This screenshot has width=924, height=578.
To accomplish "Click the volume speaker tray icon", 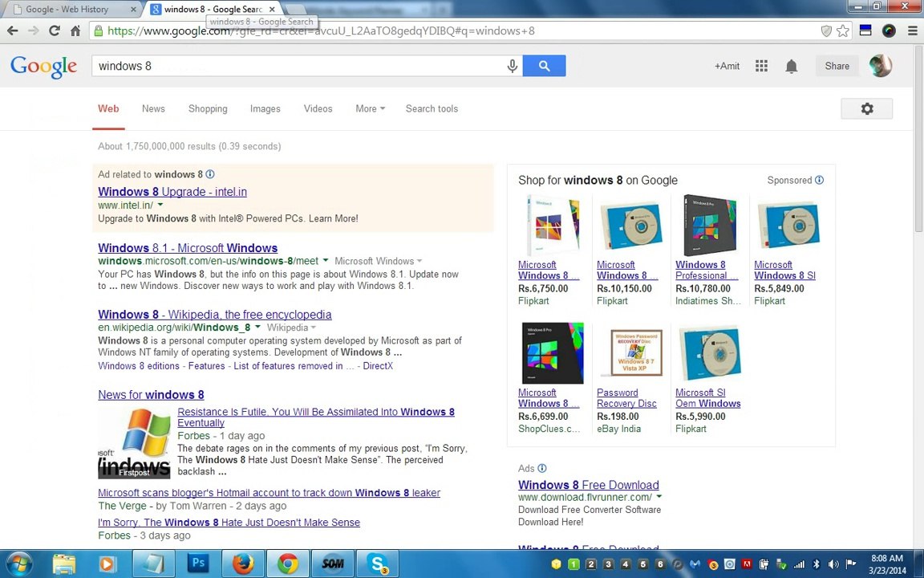I will (x=834, y=564).
